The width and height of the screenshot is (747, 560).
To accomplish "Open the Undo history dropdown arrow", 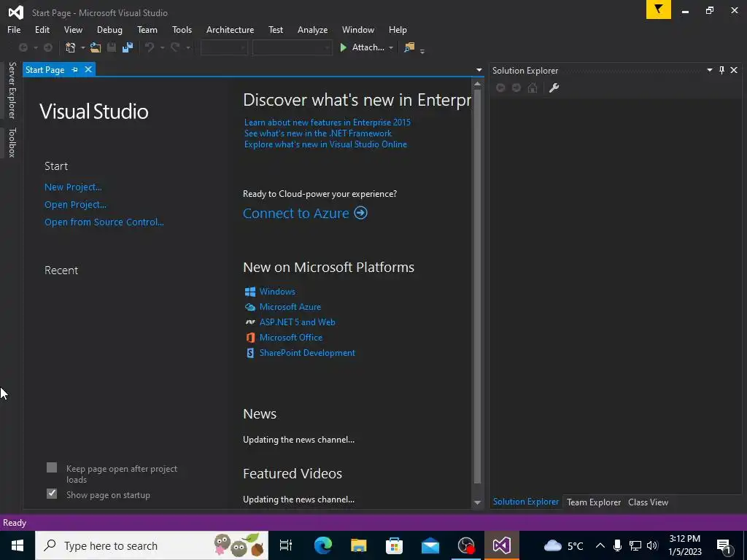I will pos(162,47).
